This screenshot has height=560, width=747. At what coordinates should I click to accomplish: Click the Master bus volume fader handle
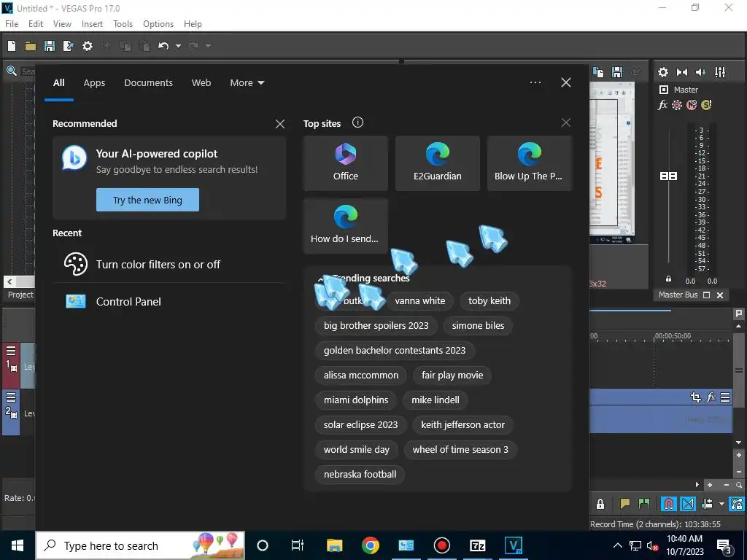point(668,176)
